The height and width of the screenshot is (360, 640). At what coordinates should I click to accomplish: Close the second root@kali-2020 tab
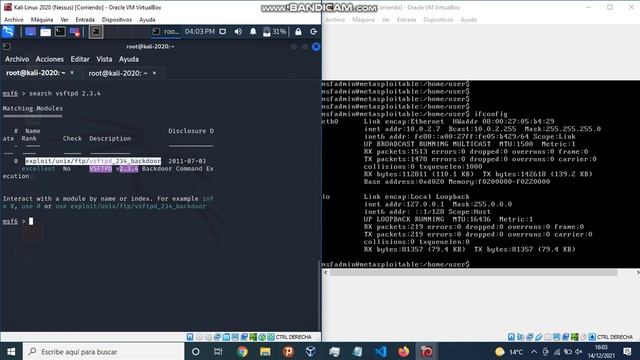point(154,73)
